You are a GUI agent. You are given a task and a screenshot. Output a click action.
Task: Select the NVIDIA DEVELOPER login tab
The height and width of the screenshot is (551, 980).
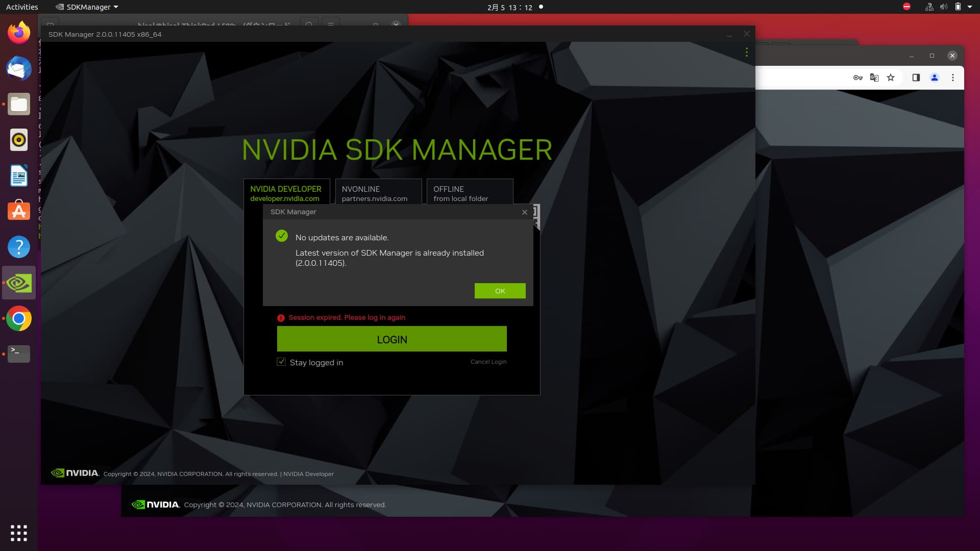pyautogui.click(x=286, y=192)
